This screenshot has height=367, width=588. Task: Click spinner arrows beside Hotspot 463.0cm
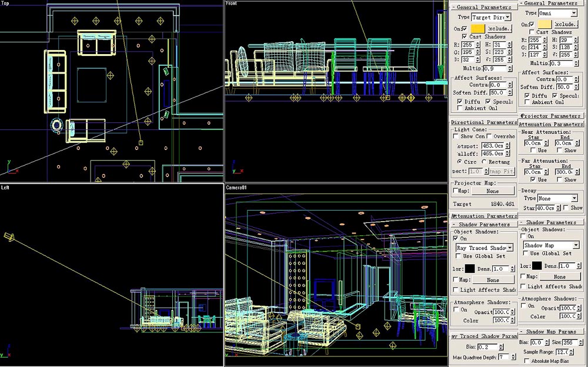pyautogui.click(x=507, y=146)
